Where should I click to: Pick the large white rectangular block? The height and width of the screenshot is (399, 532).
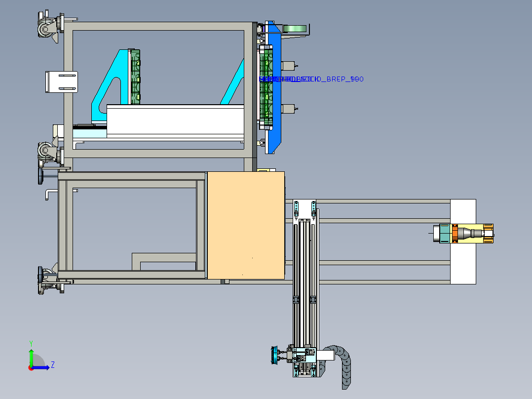point(175,121)
